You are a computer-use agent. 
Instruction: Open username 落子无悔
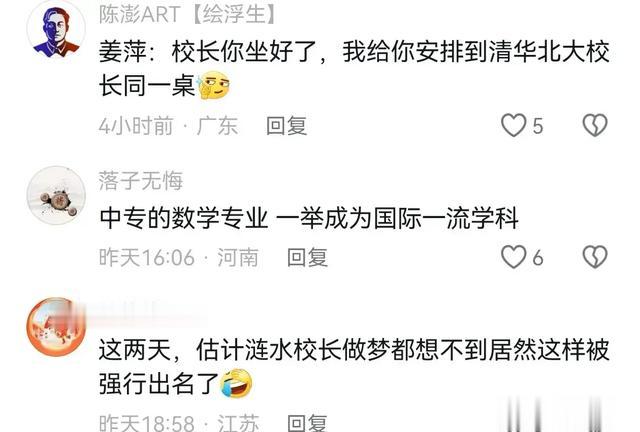coord(140,180)
